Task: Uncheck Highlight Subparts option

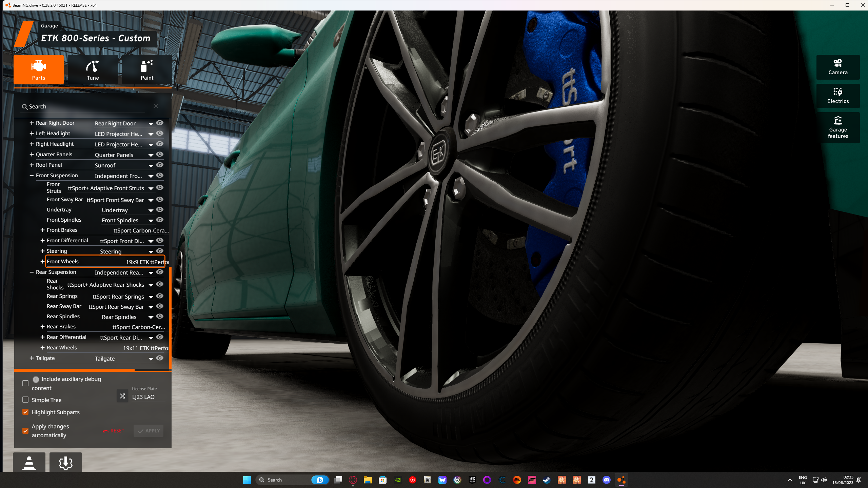Action: pos(25,412)
